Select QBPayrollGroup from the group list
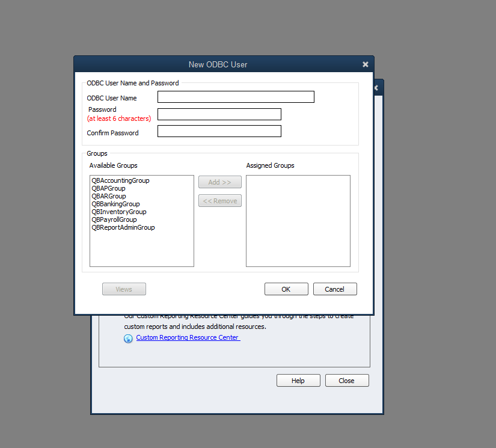Screen dimensions: 496x448 [114, 219]
